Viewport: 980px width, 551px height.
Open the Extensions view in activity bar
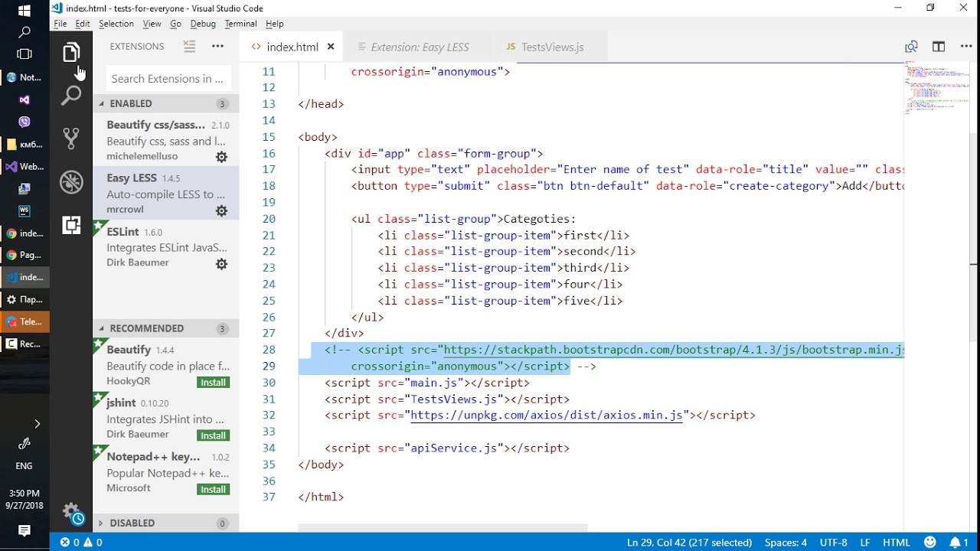(71, 225)
